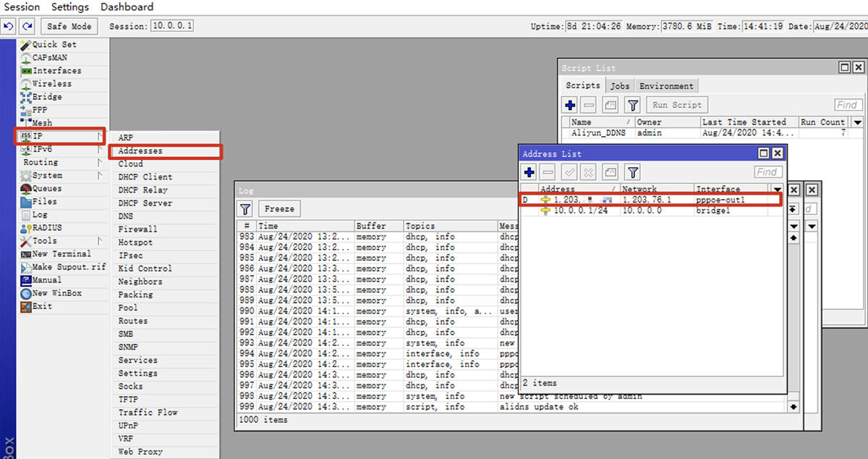Click the comment icon in Address List
Screen dimensions: 868x459
pyautogui.click(x=610, y=172)
